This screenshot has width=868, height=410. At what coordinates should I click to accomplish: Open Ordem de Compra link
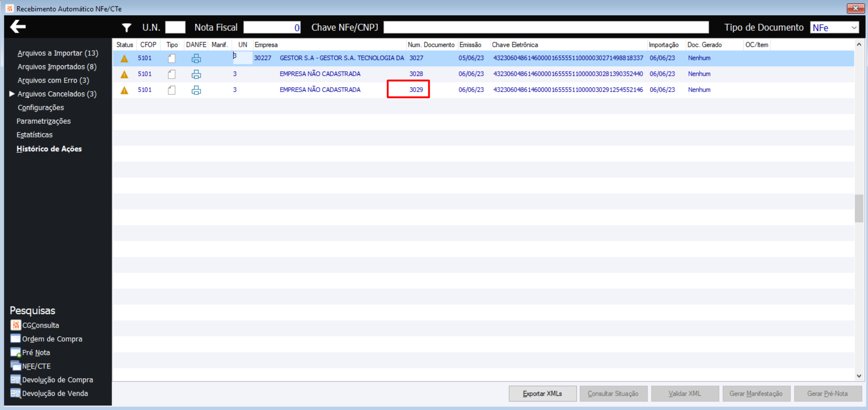pyautogui.click(x=52, y=339)
